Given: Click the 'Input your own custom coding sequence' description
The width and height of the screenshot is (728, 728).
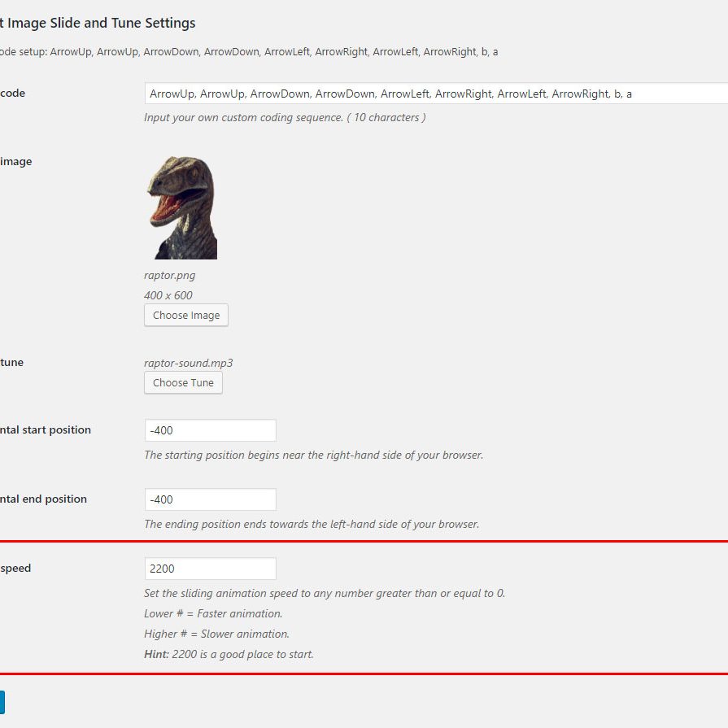Looking at the screenshot, I should point(285,117).
